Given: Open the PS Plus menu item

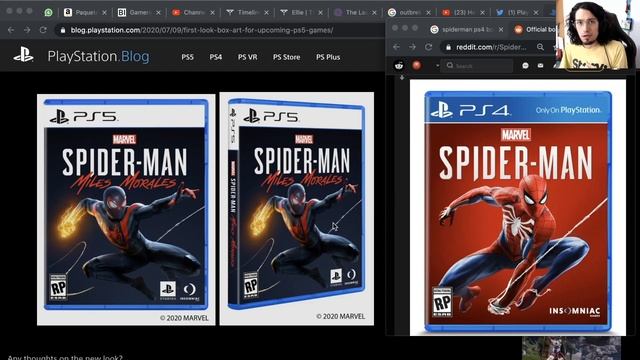Looking at the screenshot, I should click(328, 57).
